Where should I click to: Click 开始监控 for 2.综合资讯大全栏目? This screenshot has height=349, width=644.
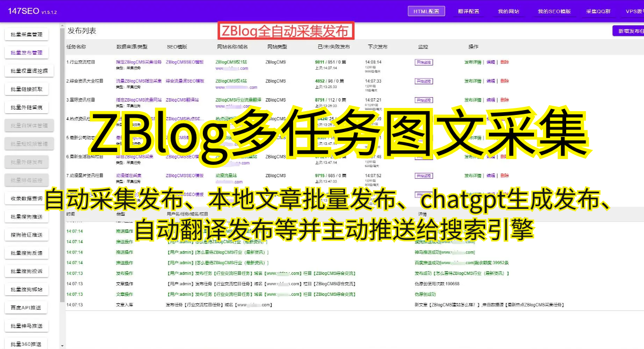[423, 81]
